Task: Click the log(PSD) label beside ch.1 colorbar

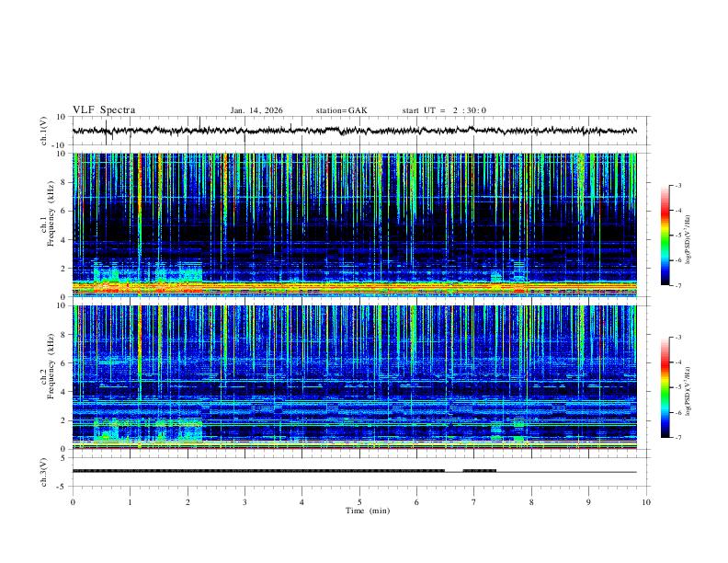Action: pyautogui.click(x=688, y=240)
